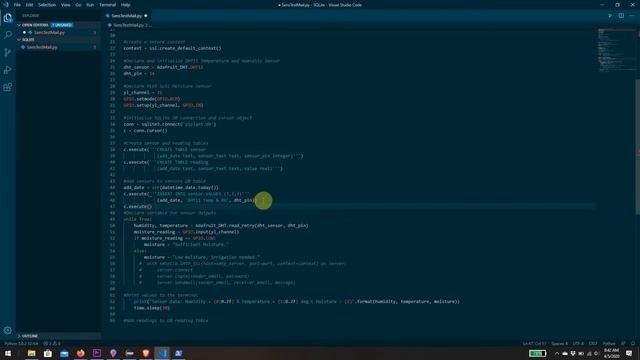Image resolution: width=640 pixels, height=360 pixels.
Task: Open the Run menu
Action: [90, 5]
